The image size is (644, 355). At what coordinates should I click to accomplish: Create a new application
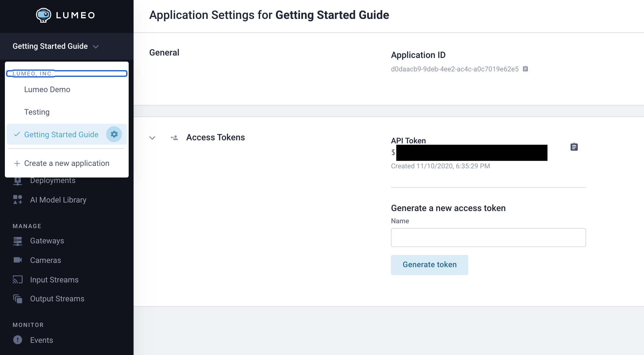pos(66,163)
